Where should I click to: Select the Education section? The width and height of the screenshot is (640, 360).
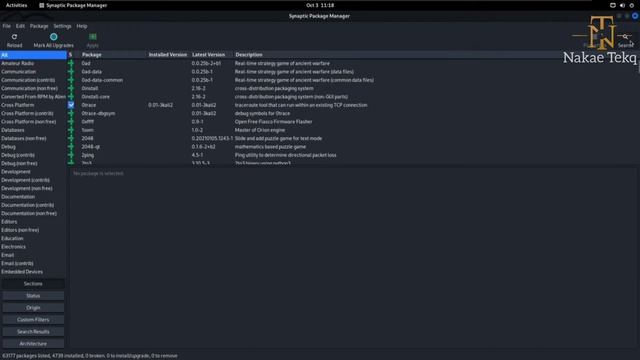pos(33,238)
